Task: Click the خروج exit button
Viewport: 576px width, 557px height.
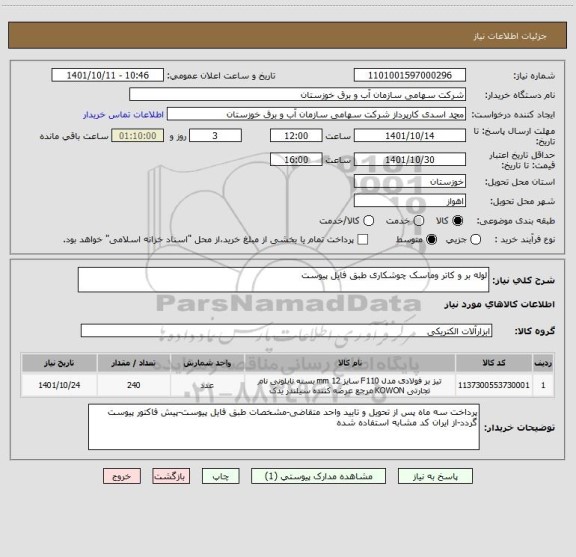Action: click(x=122, y=476)
